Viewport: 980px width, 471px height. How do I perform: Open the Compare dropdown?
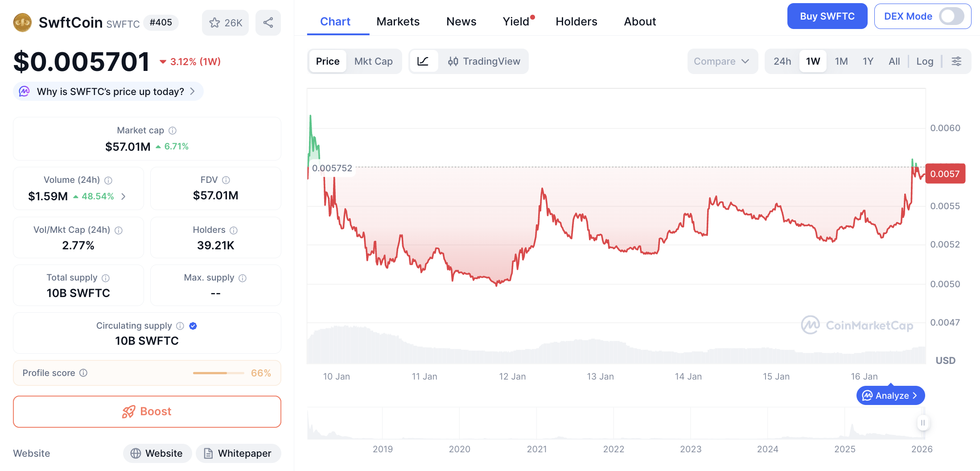click(722, 61)
